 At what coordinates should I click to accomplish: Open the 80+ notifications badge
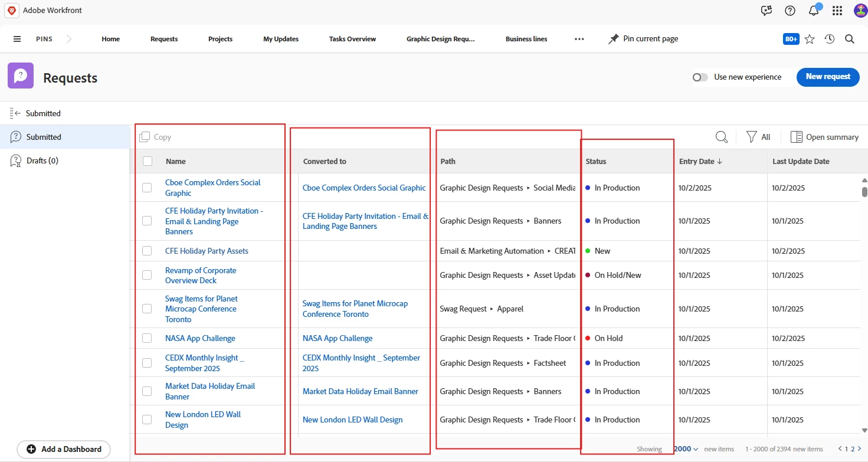tap(791, 39)
